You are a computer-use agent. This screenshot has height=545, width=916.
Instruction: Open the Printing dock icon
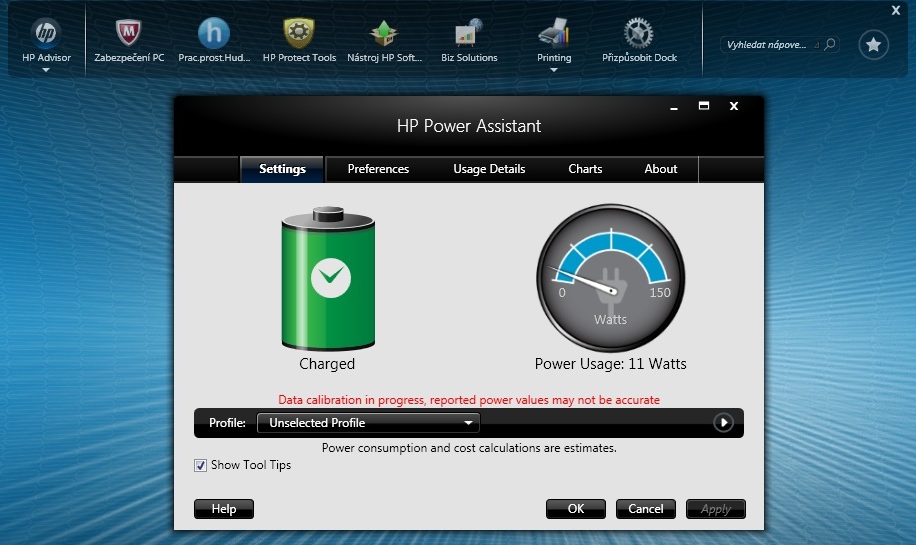554,33
